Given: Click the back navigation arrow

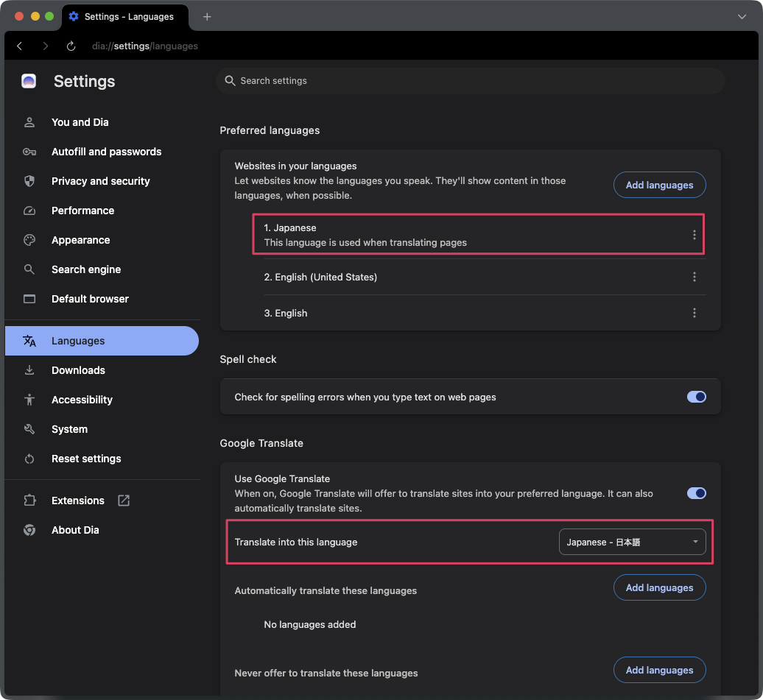Looking at the screenshot, I should pyautogui.click(x=20, y=46).
